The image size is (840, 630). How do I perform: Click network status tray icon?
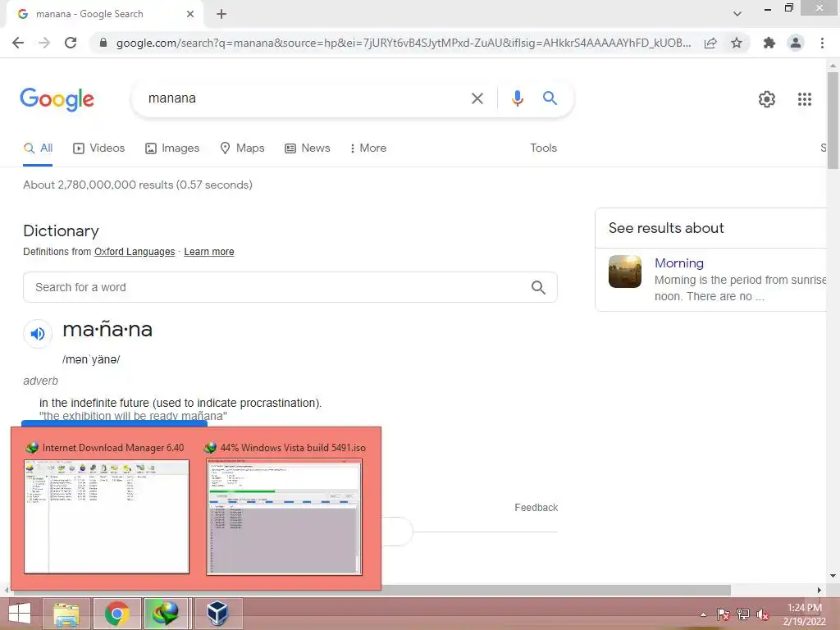coord(743,614)
